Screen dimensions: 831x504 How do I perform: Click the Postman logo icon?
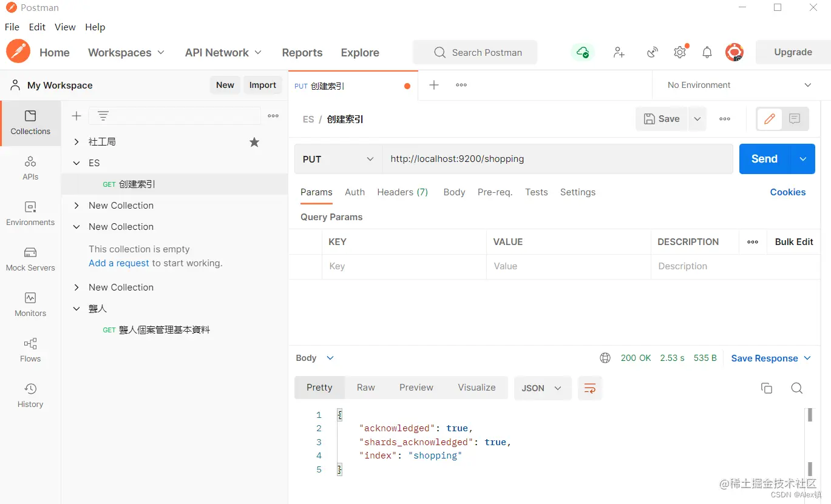pyautogui.click(x=18, y=52)
